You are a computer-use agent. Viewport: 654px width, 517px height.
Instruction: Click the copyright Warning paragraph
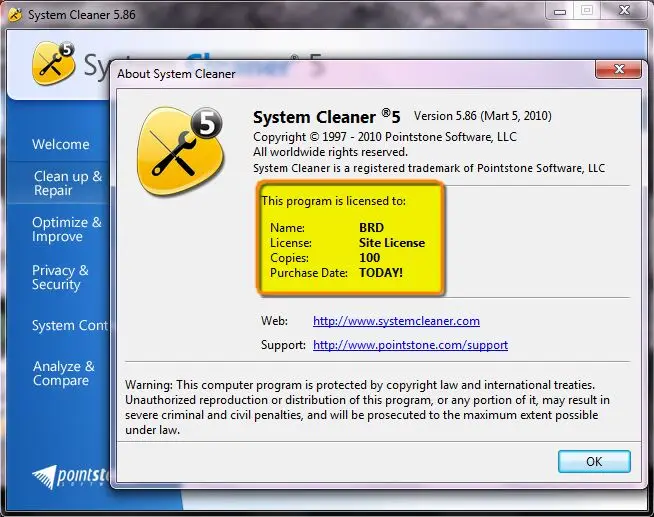[x=367, y=407]
